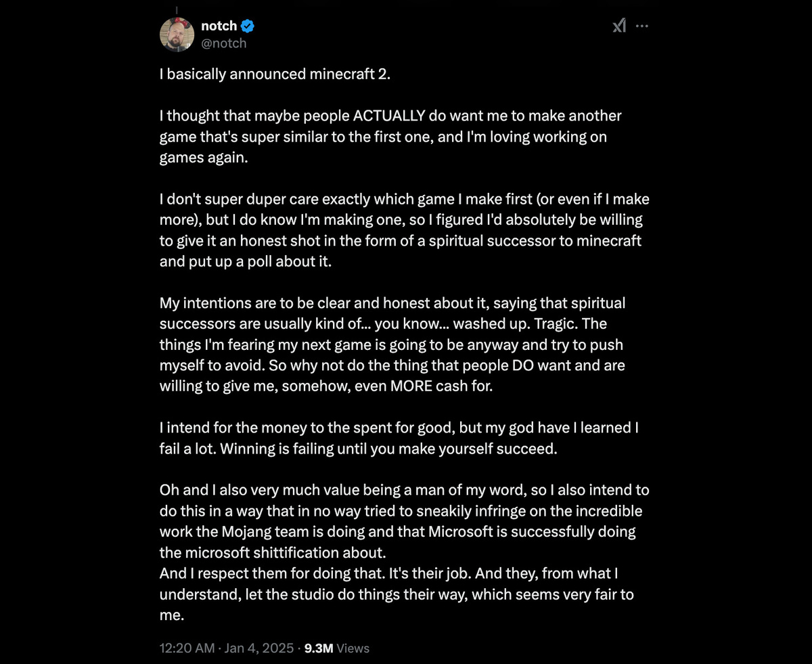Click the sentence "It's their job."
812x664 pixels.
pos(423,573)
